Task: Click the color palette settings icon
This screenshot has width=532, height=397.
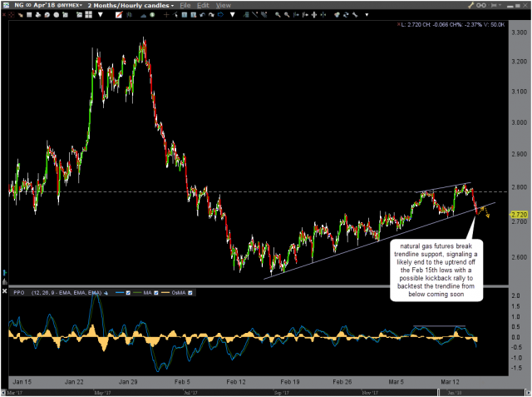Action: pyautogui.click(x=337, y=15)
